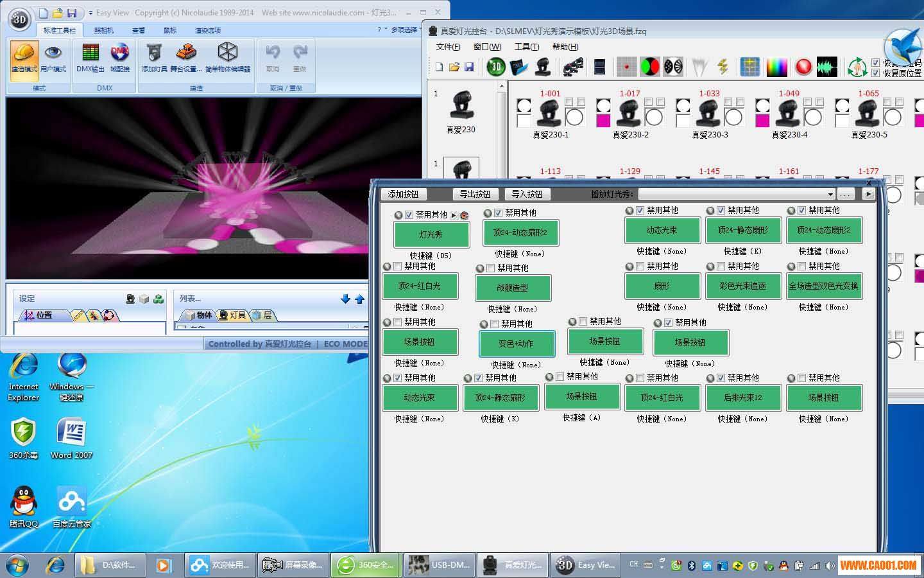
Task: Click the blue down arrow in 列表 panel
Action: pos(345,299)
